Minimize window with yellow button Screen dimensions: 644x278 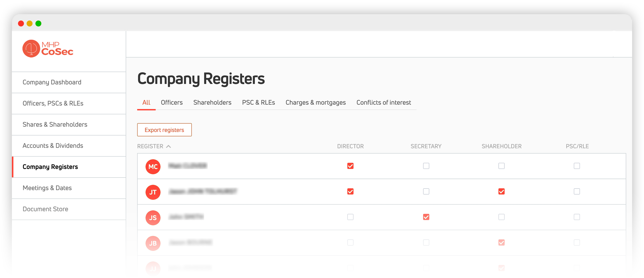pyautogui.click(x=30, y=24)
